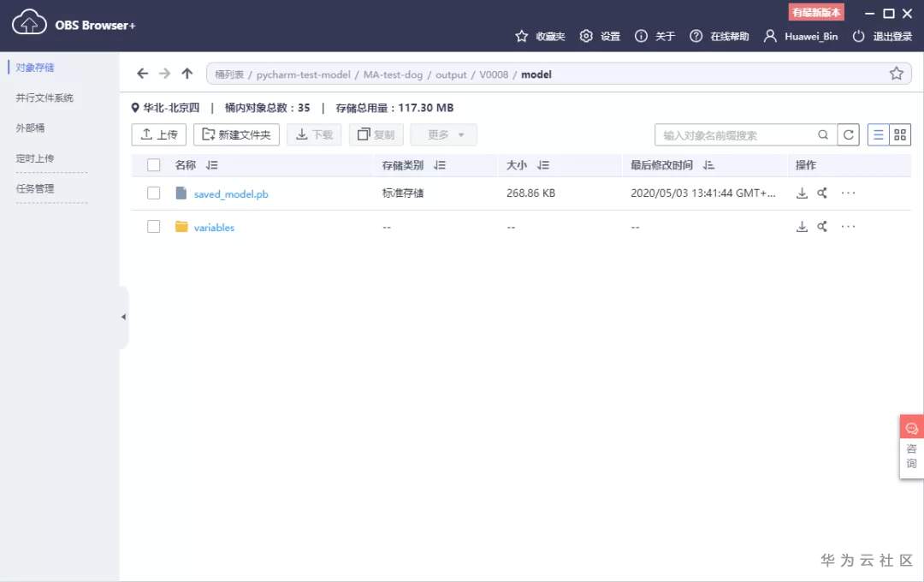The image size is (924, 582).
Task: Click the saved_model.pb file icon
Action: pos(181,193)
